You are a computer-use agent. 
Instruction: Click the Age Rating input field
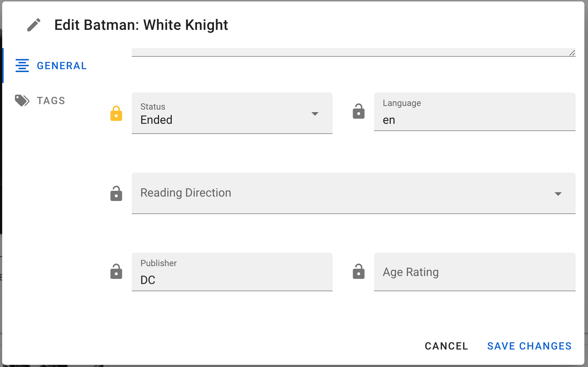[475, 272]
